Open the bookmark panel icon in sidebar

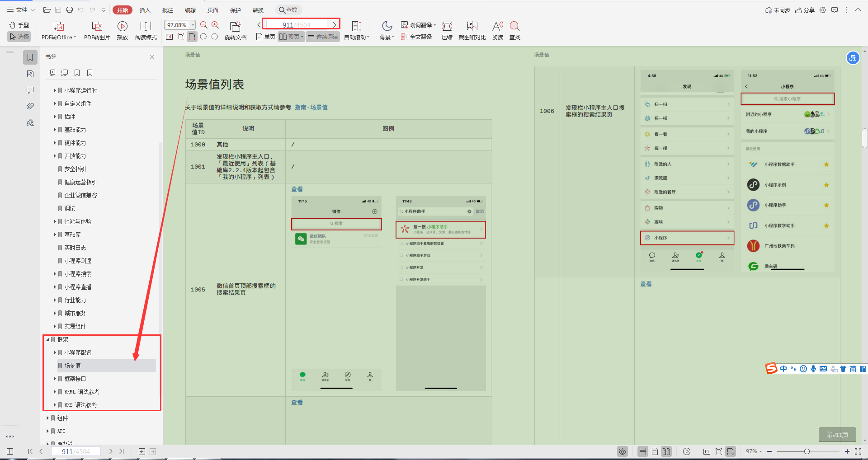[30, 57]
